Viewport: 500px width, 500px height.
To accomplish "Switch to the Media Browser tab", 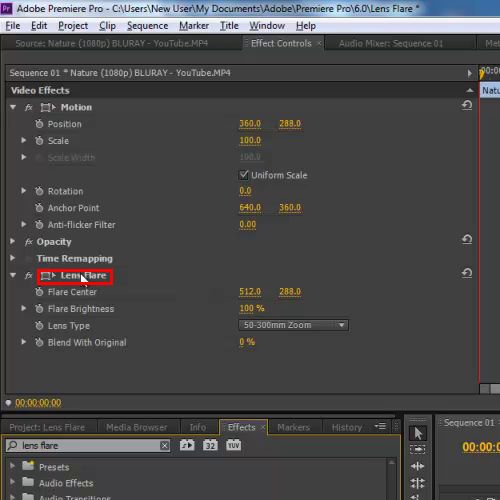I will pos(137,427).
